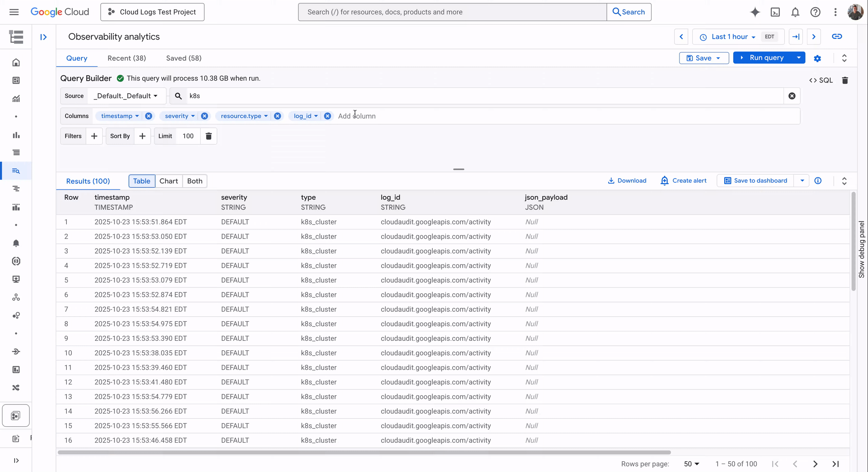Add a new filter with plus icon
The width and height of the screenshot is (868, 472).
click(94, 136)
